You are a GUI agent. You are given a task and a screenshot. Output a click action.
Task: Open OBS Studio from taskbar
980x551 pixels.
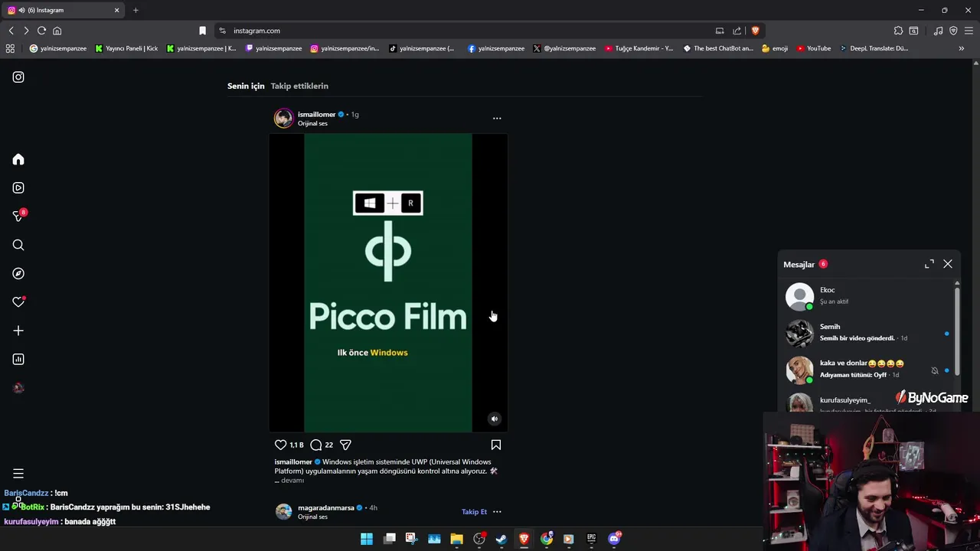pyautogui.click(x=479, y=539)
